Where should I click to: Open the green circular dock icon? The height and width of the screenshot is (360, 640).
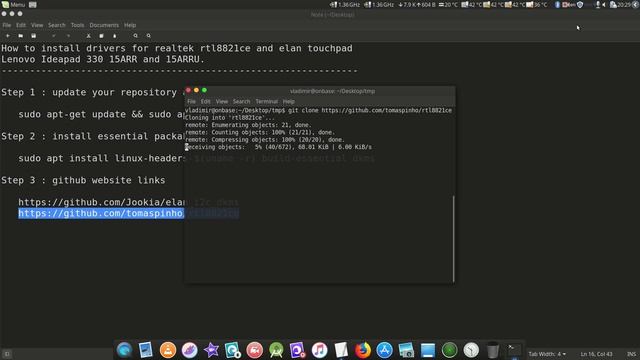point(449,350)
